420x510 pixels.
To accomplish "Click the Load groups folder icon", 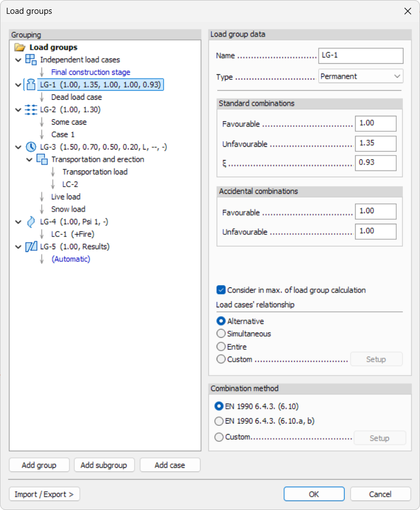I will (20, 48).
